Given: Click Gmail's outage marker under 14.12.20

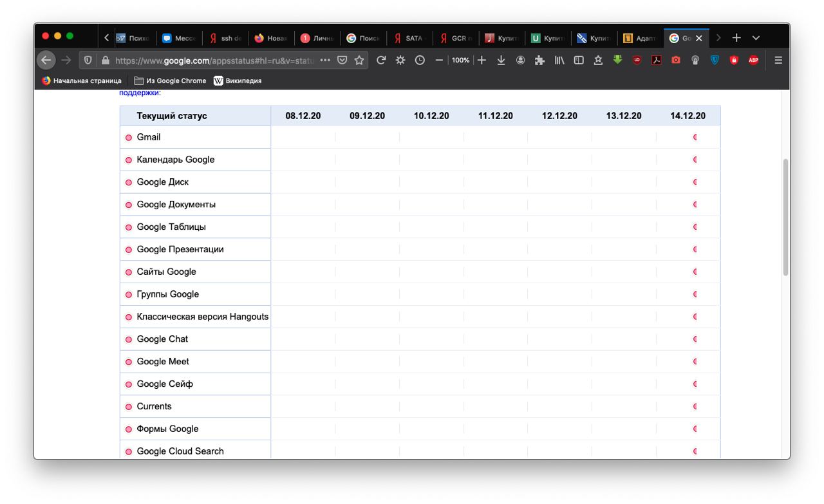Looking at the screenshot, I should [x=695, y=137].
